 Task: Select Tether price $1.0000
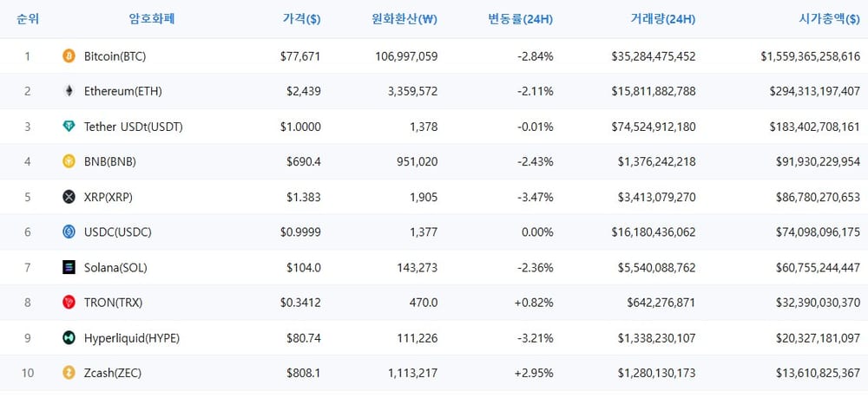[x=300, y=127]
